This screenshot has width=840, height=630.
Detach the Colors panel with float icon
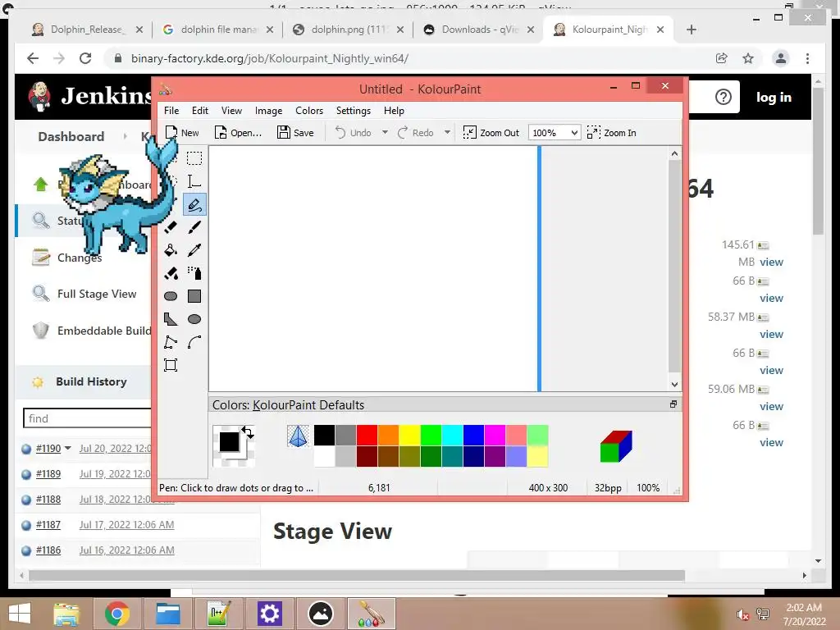tap(673, 404)
